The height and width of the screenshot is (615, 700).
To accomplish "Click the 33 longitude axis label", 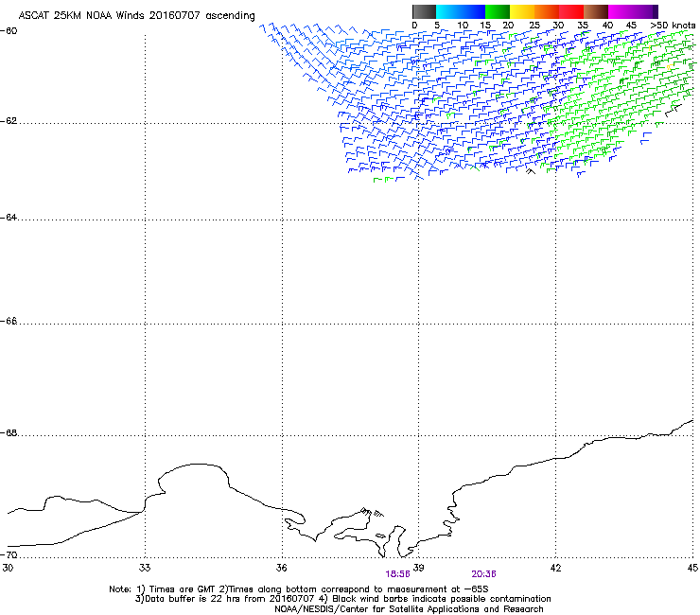I will click(145, 568).
